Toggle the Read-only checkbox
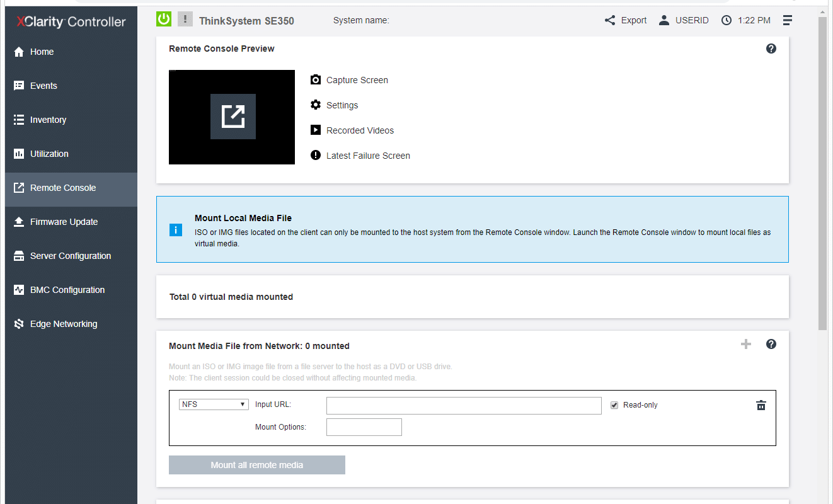Image resolution: width=833 pixels, height=504 pixels. pyautogui.click(x=614, y=405)
